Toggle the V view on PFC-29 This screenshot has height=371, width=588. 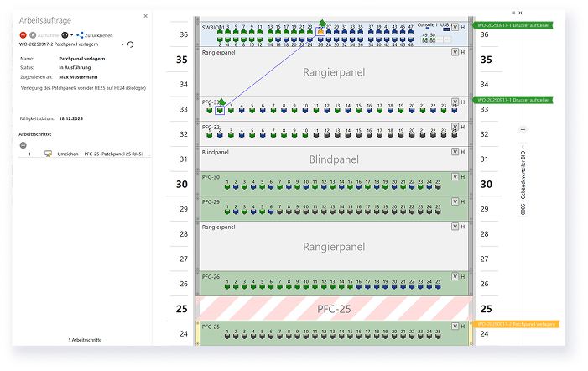pos(455,202)
